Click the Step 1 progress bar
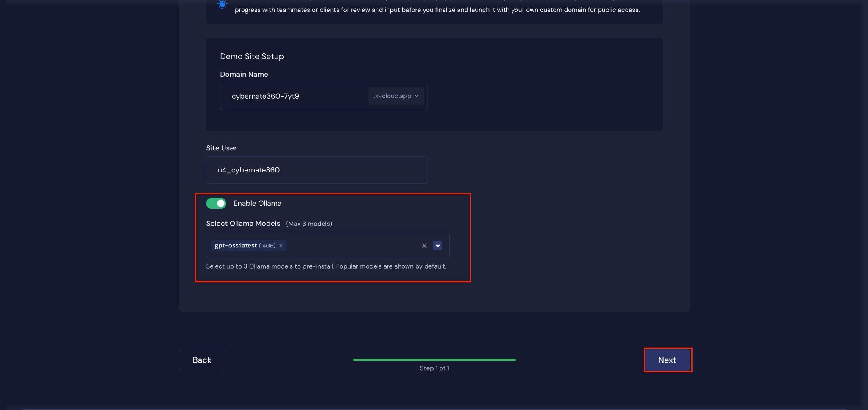The image size is (868, 410). coord(434,360)
